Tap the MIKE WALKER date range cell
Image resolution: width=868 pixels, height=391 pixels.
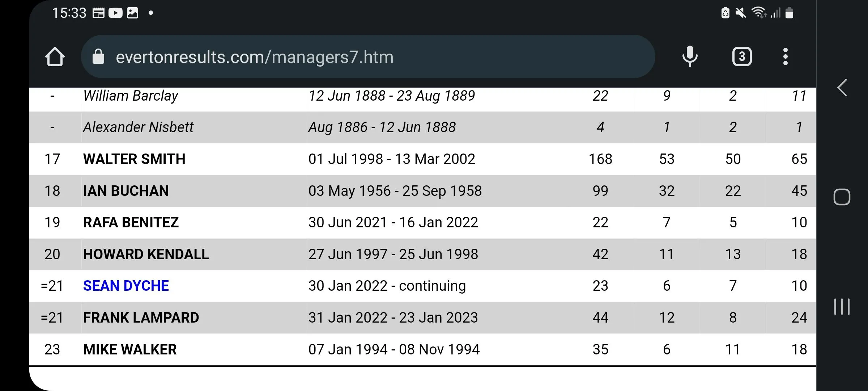[x=394, y=350]
